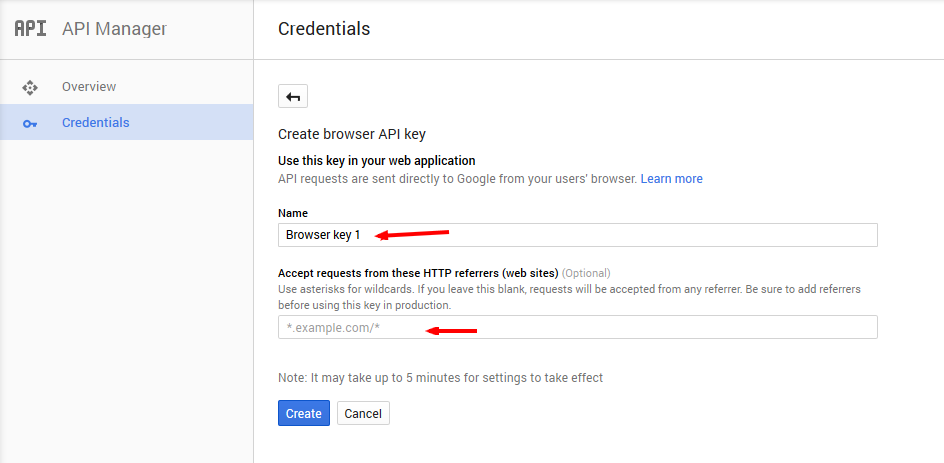Click the API logo icon

(29, 29)
